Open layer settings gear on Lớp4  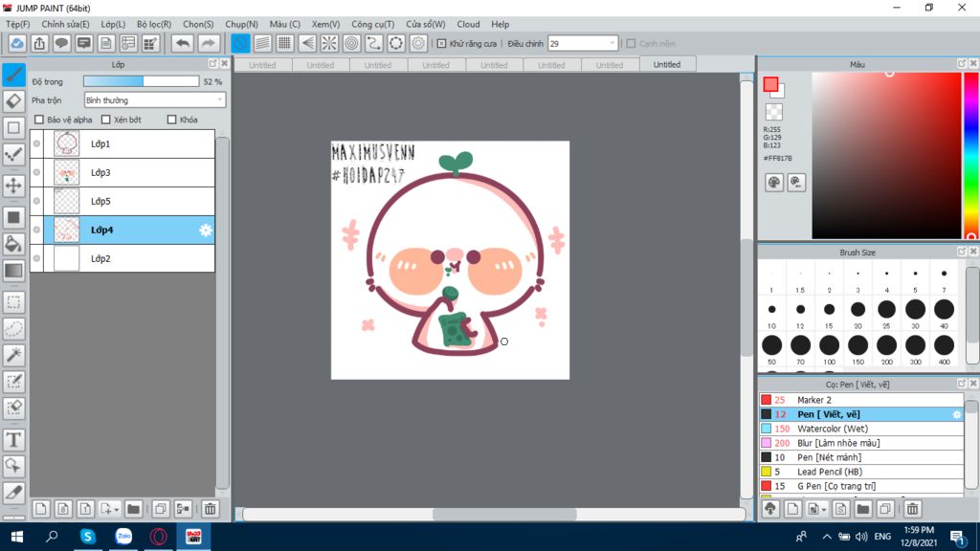pyautogui.click(x=206, y=230)
